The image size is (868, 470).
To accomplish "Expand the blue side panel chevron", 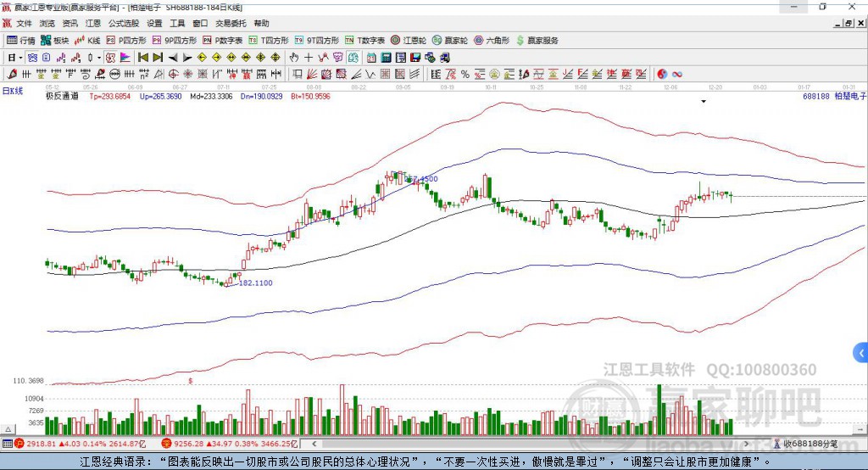I will [861, 353].
